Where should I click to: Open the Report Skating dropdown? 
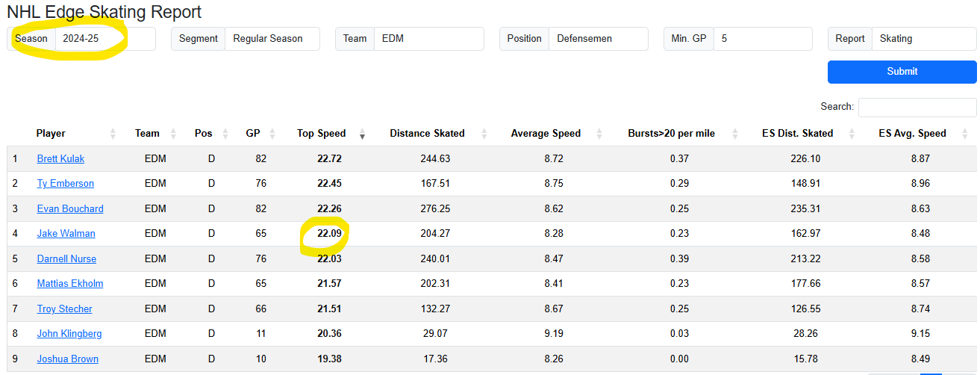click(923, 39)
